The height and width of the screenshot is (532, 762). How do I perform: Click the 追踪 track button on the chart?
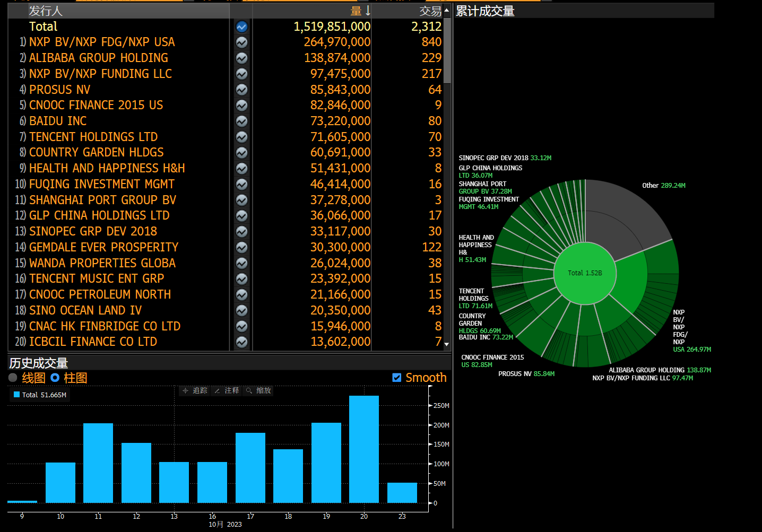[x=195, y=390]
